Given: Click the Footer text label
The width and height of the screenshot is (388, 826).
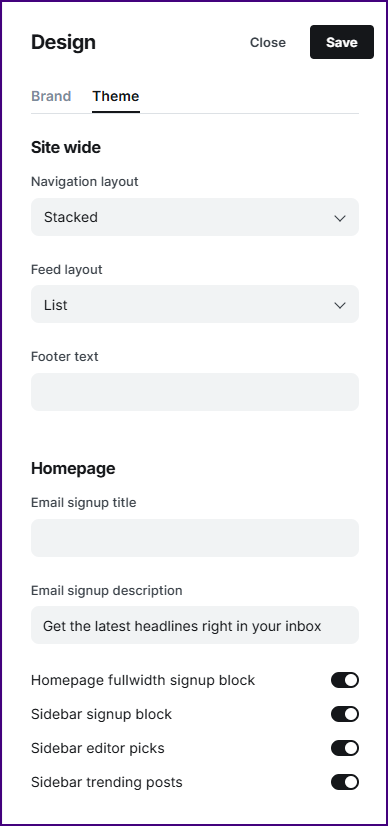Looking at the screenshot, I should [x=65, y=357].
